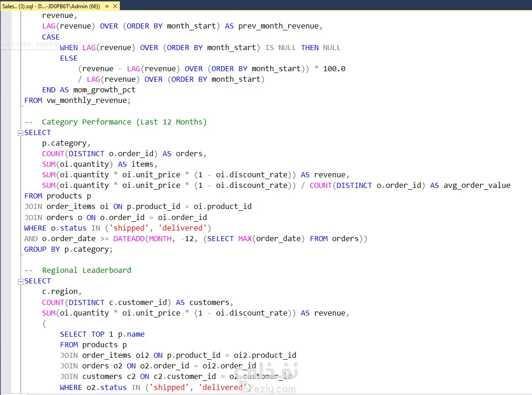Click the 'FROM vw_monthly_revenue;' line
The image size is (532, 395).
[78, 101]
